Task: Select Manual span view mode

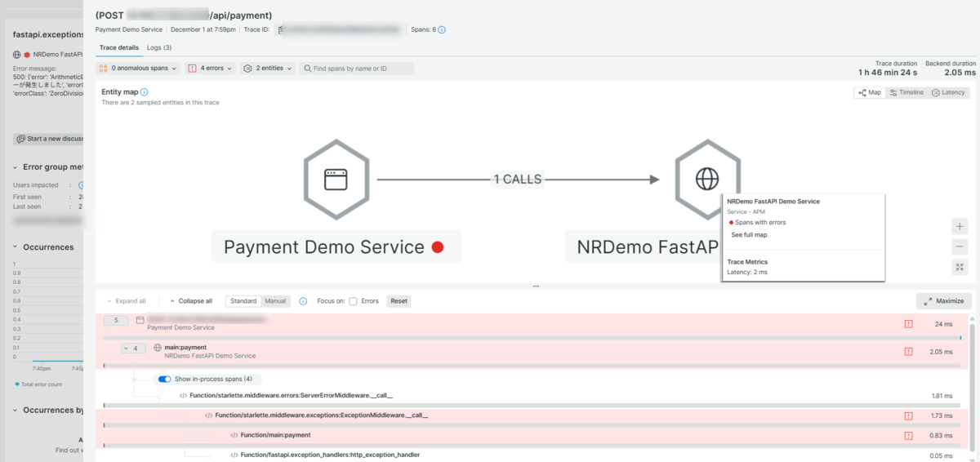Action: pyautogui.click(x=275, y=301)
